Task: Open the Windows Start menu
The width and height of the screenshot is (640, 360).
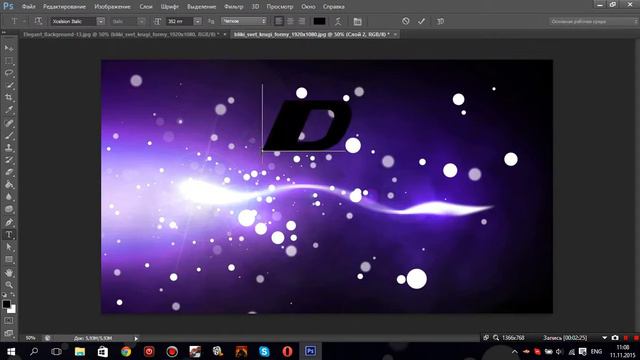Action: (11, 351)
